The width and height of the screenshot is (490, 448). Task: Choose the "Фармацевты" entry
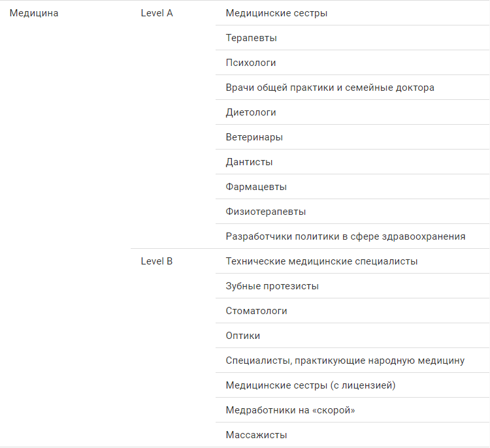[x=256, y=187]
